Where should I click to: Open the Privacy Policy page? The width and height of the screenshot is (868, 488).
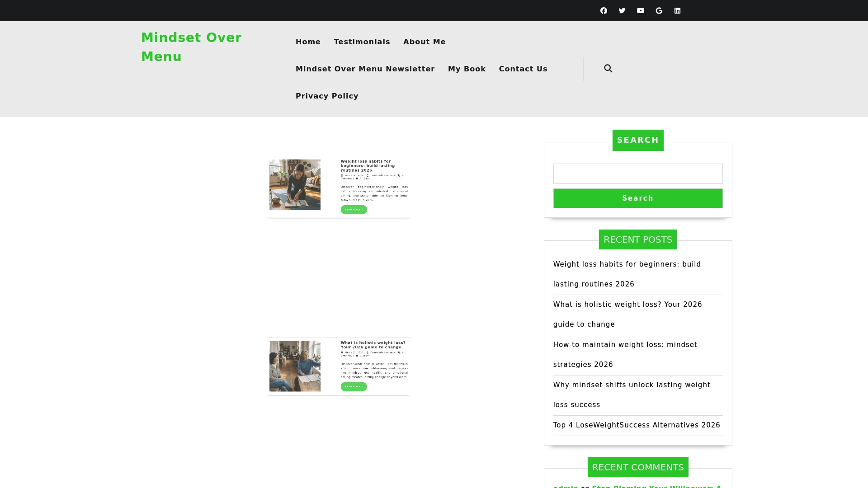coord(327,96)
